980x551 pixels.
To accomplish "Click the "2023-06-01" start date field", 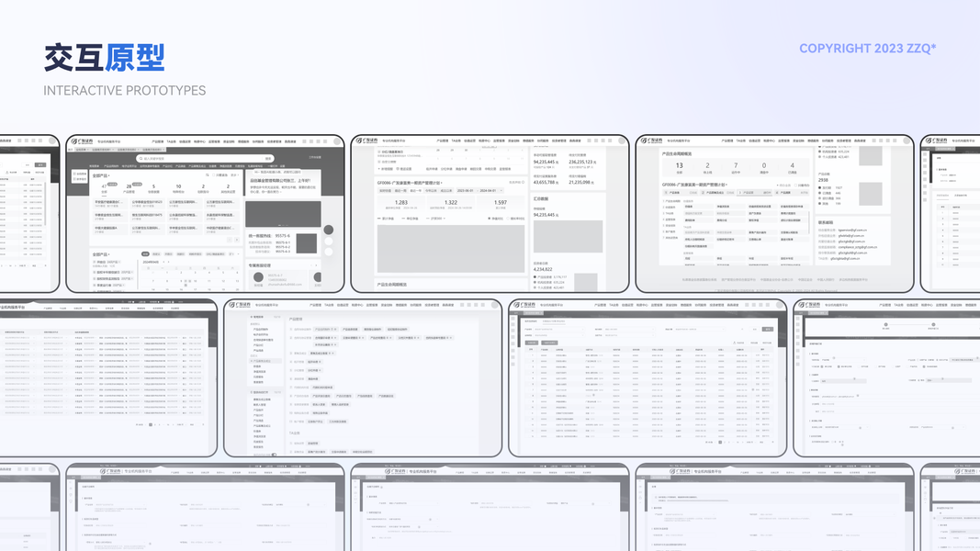I will tap(465, 190).
